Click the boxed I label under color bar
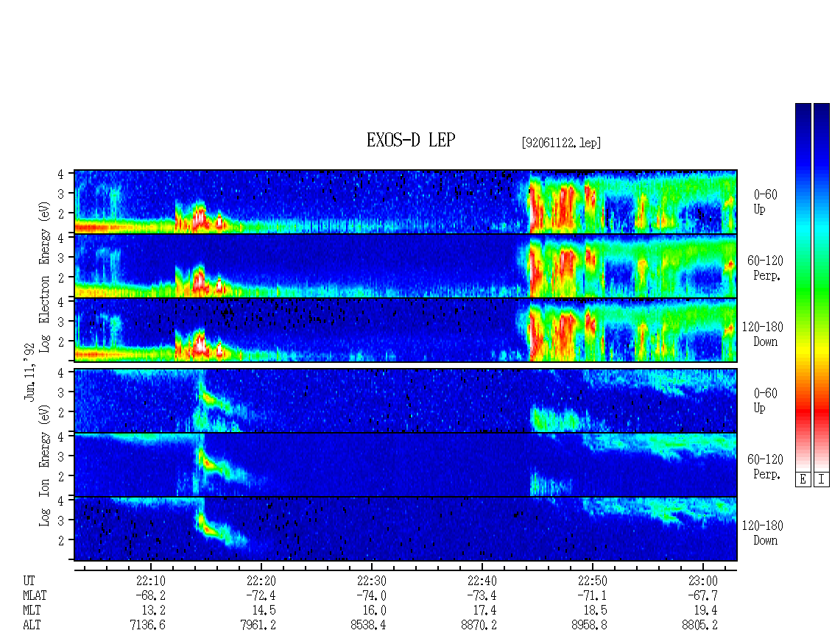Viewport: 832px width, 644px height. 822,480
